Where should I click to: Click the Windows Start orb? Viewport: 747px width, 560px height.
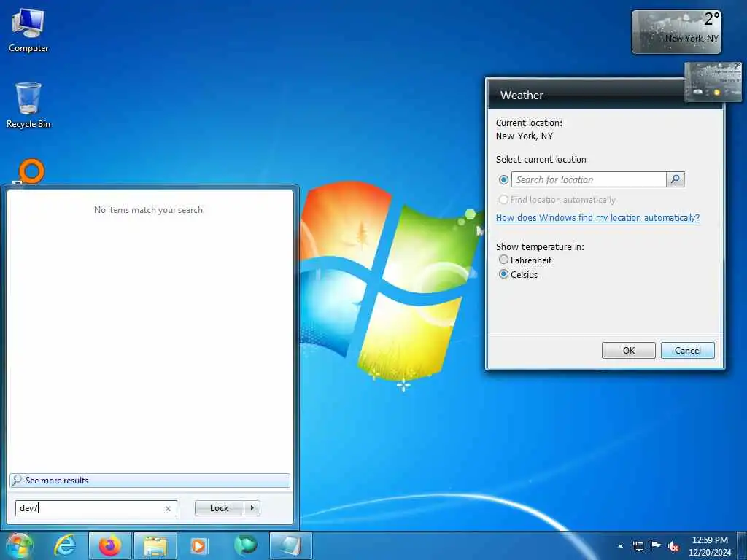coord(19,545)
